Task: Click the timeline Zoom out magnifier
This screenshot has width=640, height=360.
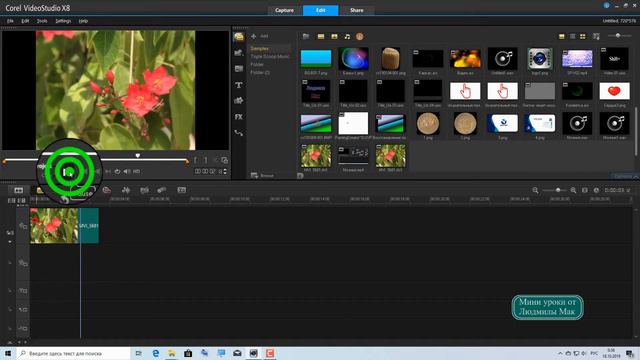Action: pyautogui.click(x=535, y=190)
